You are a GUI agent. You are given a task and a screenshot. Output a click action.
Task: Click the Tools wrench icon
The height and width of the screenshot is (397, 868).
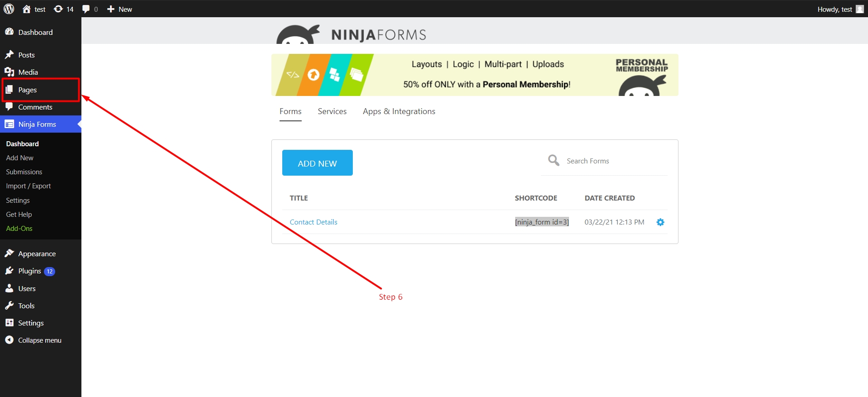pos(9,306)
